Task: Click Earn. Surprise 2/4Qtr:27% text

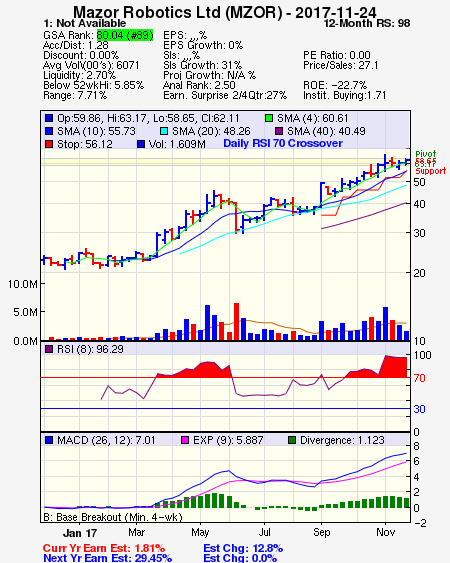Action: (x=225, y=96)
